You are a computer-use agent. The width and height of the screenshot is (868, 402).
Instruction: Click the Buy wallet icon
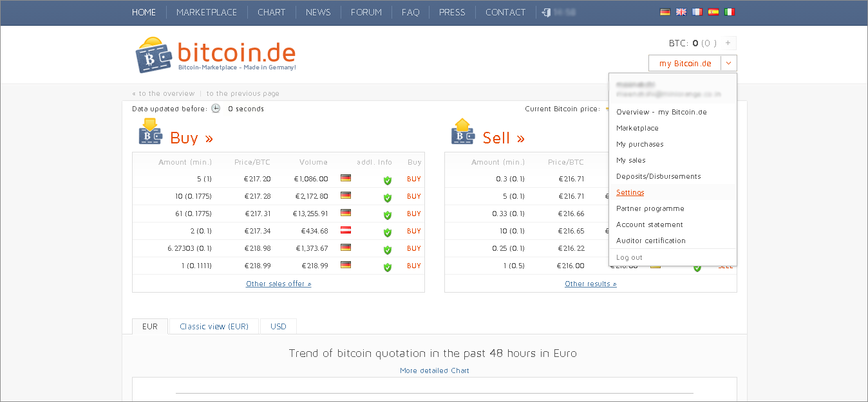click(151, 131)
